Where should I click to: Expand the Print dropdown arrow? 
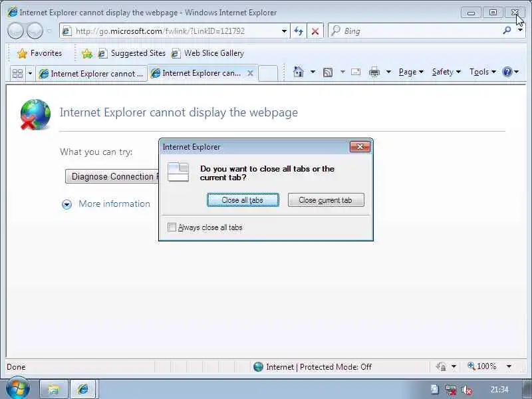coord(388,72)
